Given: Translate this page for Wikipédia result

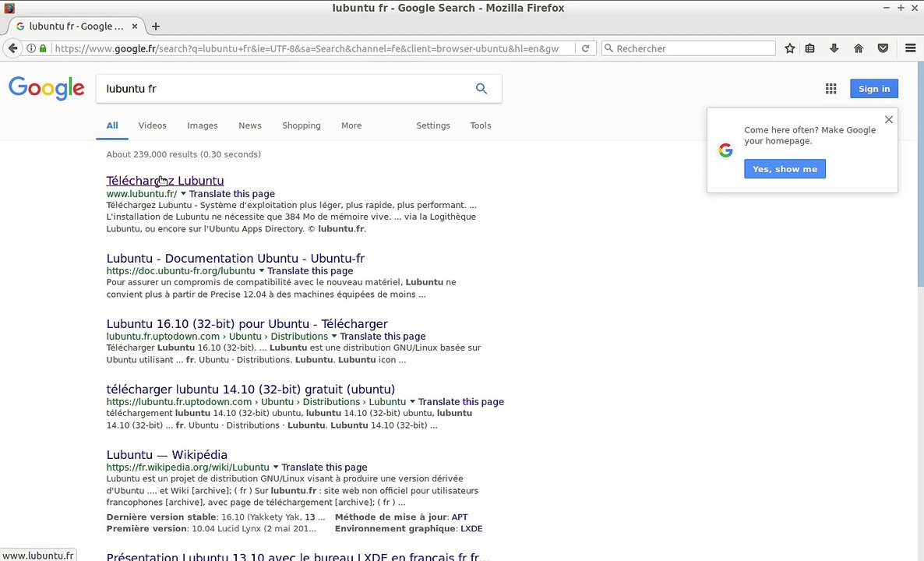Looking at the screenshot, I should click(x=324, y=467).
